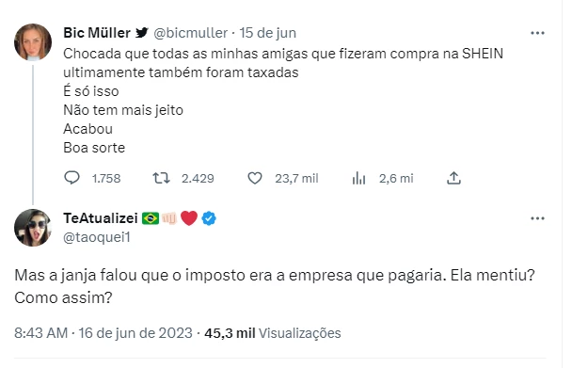The image size is (588, 368).
Task: View the 2.429 retweets count
Action: click(x=198, y=178)
